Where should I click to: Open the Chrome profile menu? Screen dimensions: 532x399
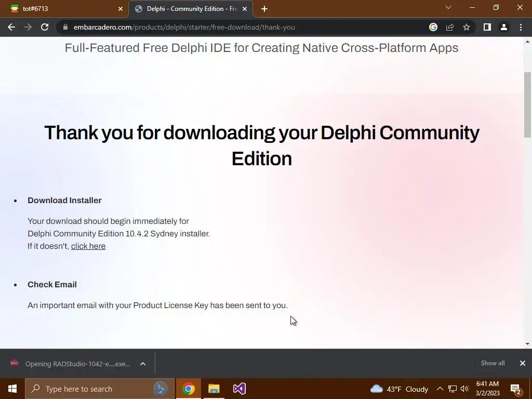point(504,27)
